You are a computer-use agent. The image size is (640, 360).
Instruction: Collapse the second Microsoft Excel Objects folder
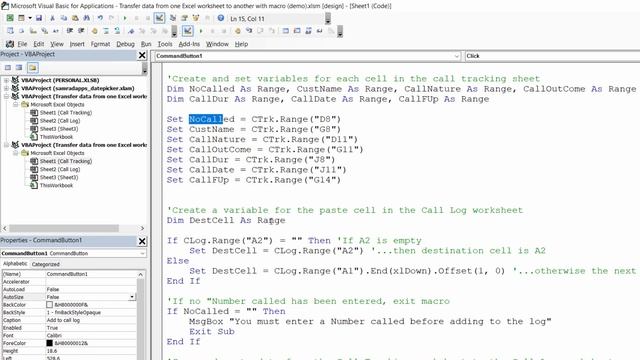pos(16,153)
